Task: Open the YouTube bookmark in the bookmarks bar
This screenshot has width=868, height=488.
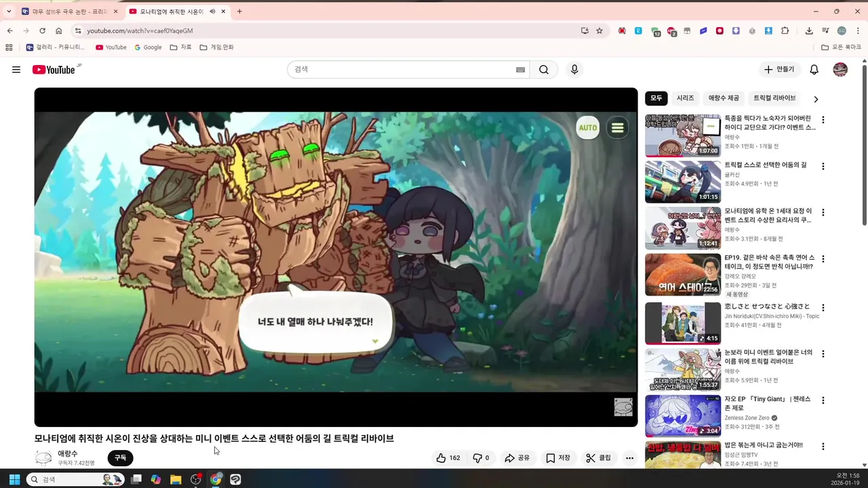Action: point(111,47)
